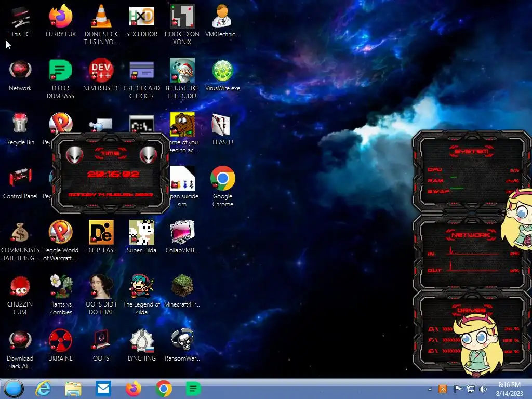Select the dog icon behind the Time widget
Image resolution: width=532 pixels, height=399 pixels.
tap(182, 124)
